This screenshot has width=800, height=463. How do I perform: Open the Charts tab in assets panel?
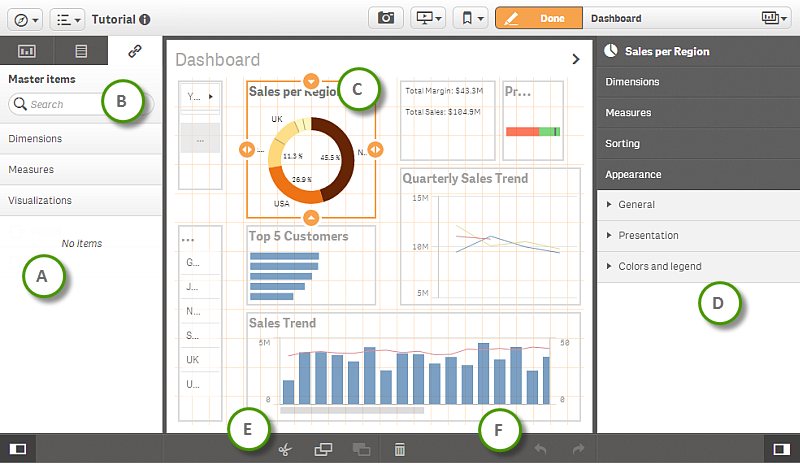coord(27,51)
